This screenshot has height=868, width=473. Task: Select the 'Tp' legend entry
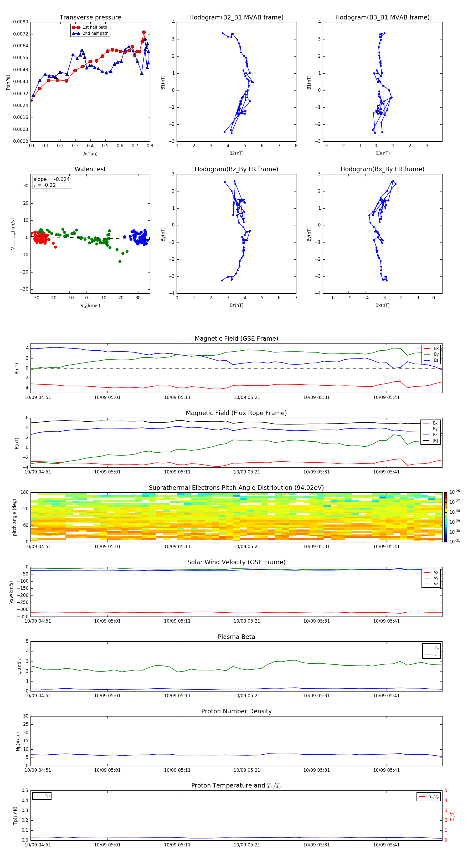(42, 796)
